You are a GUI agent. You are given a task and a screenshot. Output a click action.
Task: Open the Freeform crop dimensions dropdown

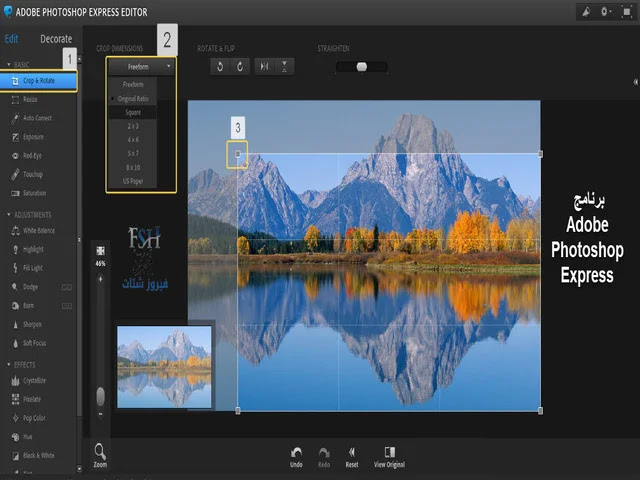142,67
